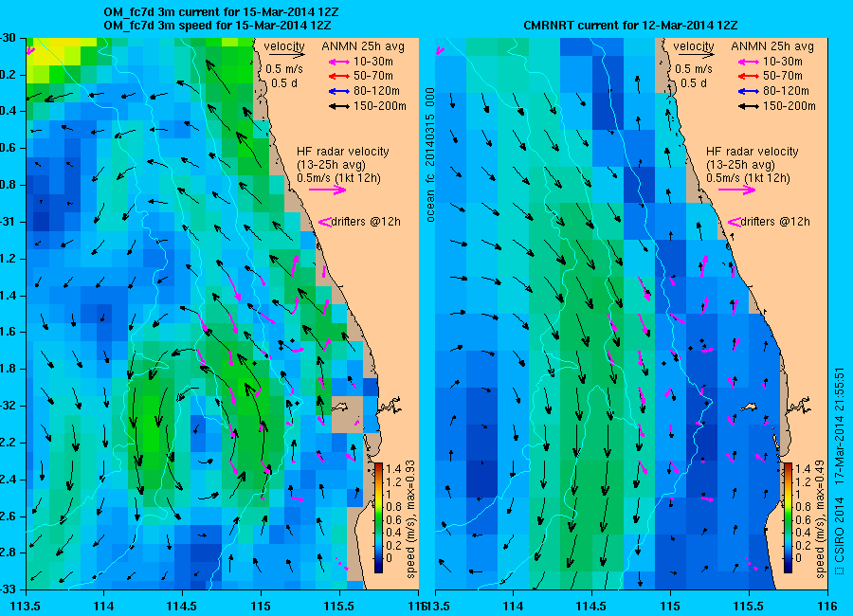Image resolution: width=853 pixels, height=616 pixels.
Task: Click longitude label 115.5 on left panel axis
Action: 339,606
